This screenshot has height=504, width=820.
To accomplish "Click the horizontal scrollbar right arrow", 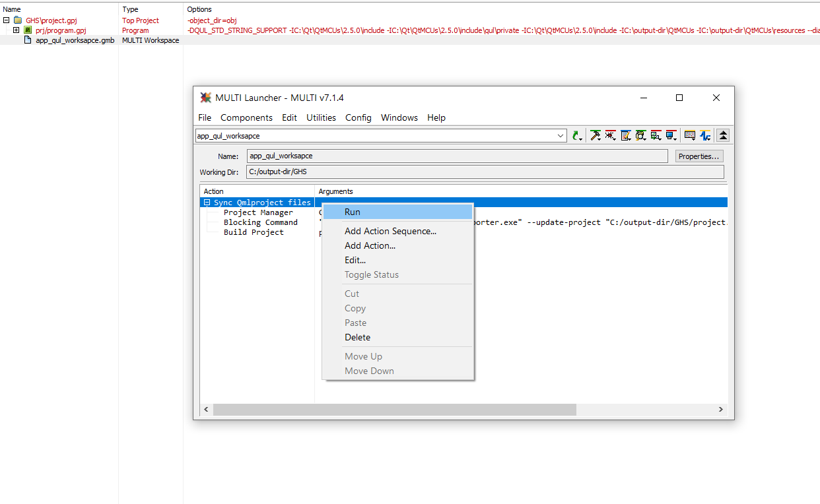I will (720, 409).
